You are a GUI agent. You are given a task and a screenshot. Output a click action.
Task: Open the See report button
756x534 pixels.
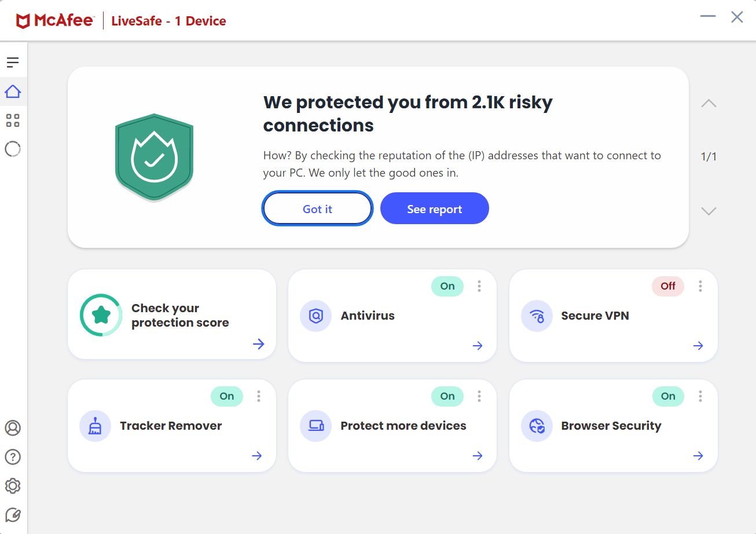pyautogui.click(x=434, y=208)
